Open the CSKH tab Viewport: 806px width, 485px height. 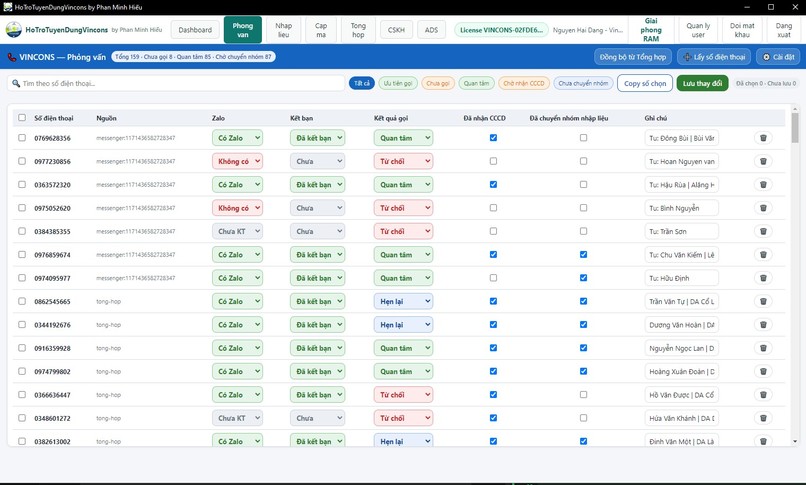pos(396,30)
